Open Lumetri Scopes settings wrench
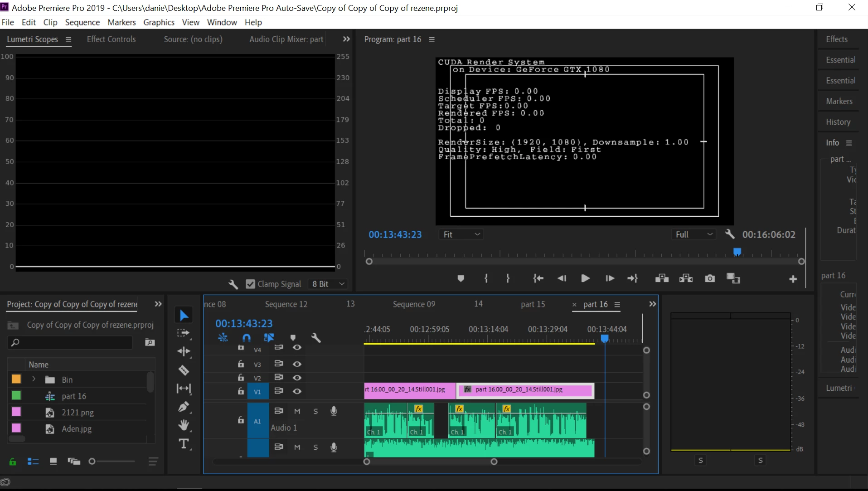Screen dimensions: 868x491 pos(233,284)
